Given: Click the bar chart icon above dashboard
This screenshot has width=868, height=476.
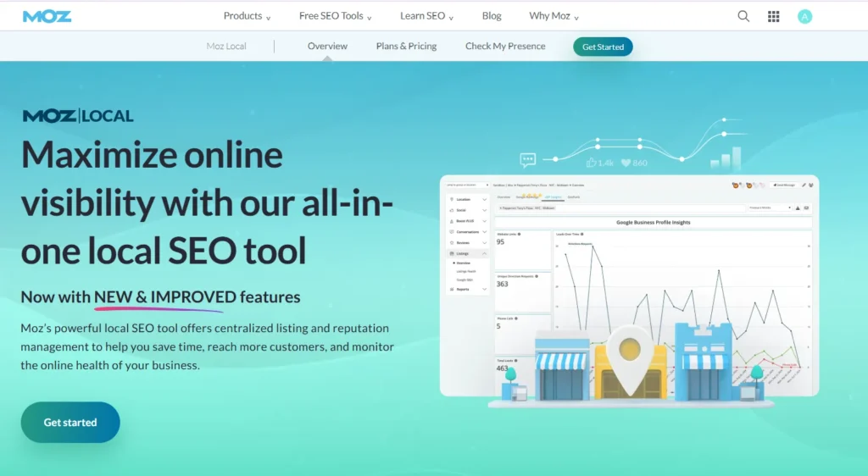Looking at the screenshot, I should 725,158.
